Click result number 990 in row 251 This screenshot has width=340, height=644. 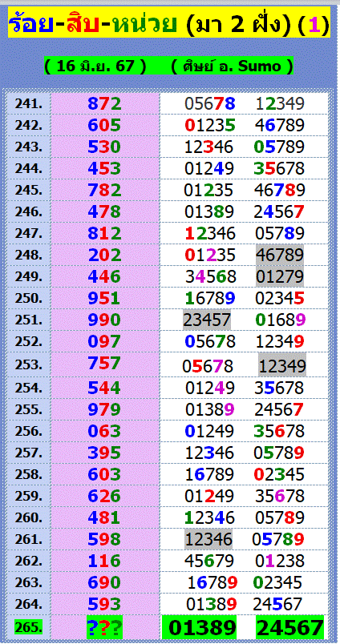coord(105,320)
